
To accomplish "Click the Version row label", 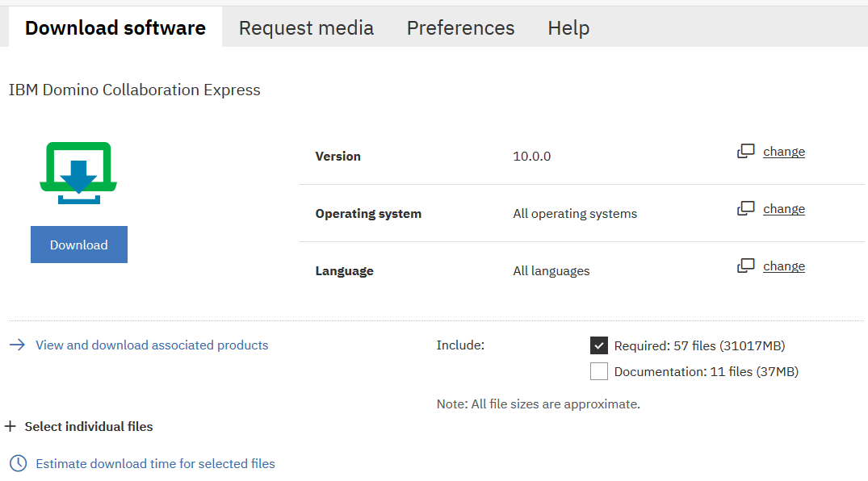I will coord(338,156).
